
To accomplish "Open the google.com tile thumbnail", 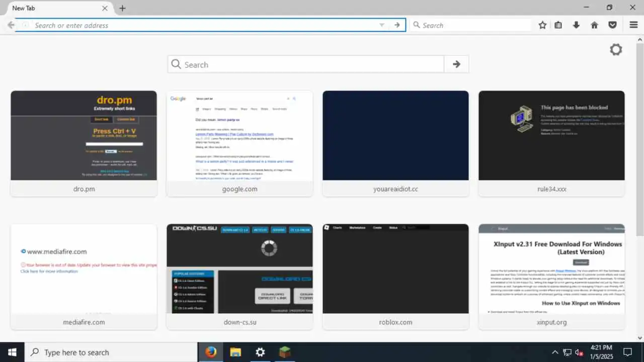I will [x=239, y=135].
